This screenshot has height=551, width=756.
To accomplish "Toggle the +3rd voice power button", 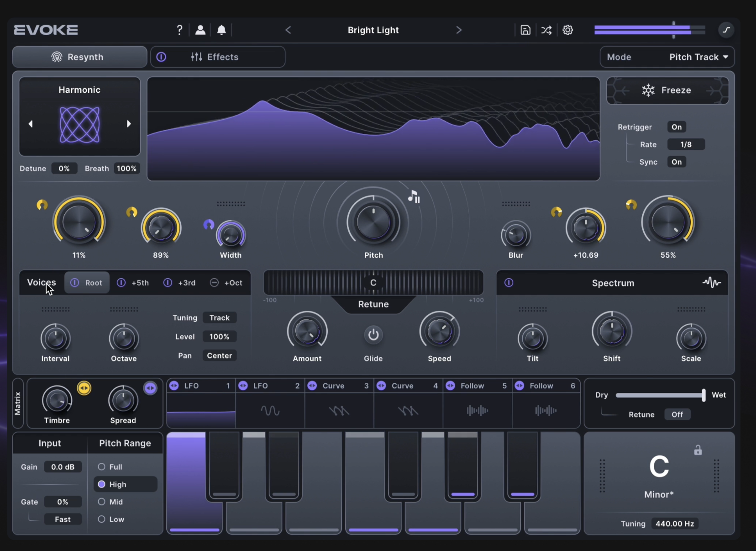I will (x=168, y=283).
